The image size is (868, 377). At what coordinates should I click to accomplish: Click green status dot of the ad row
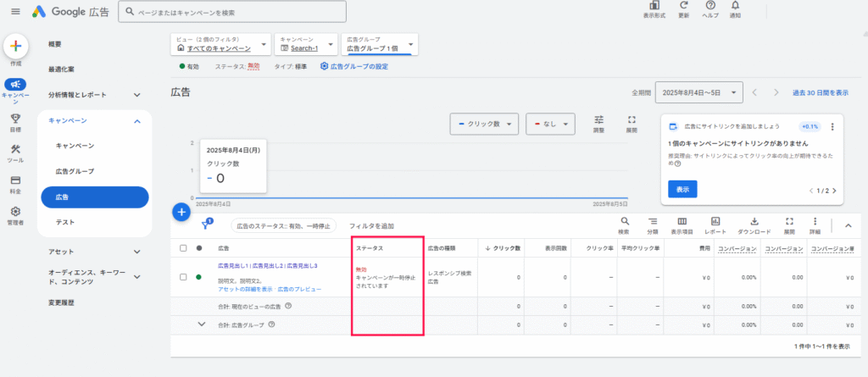pyautogui.click(x=198, y=277)
